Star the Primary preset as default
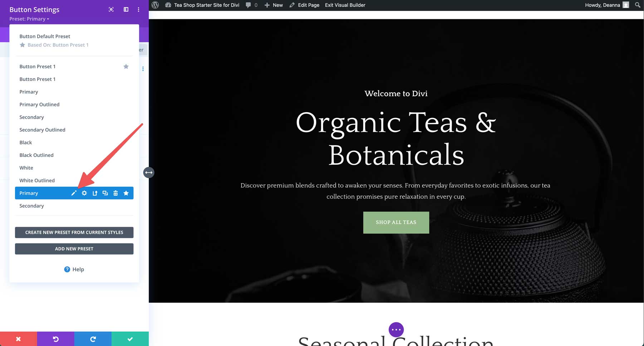The image size is (644, 346). tap(126, 193)
